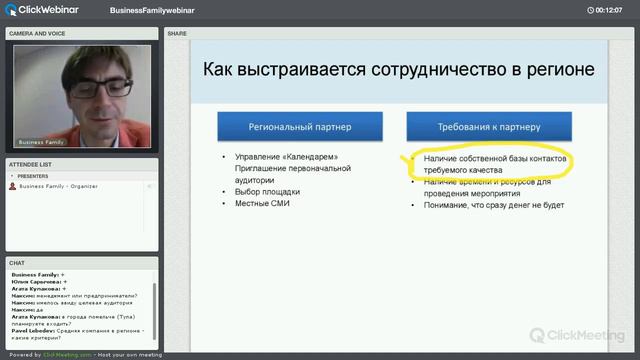Click the presenter webcam video
Image resolution: width=640 pixels, height=360 pixels.
82,96
